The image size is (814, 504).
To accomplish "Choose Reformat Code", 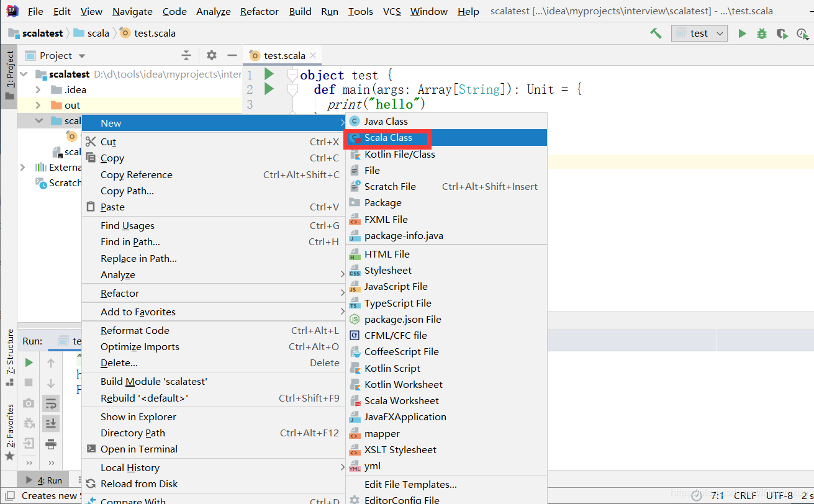I will coord(213,330).
